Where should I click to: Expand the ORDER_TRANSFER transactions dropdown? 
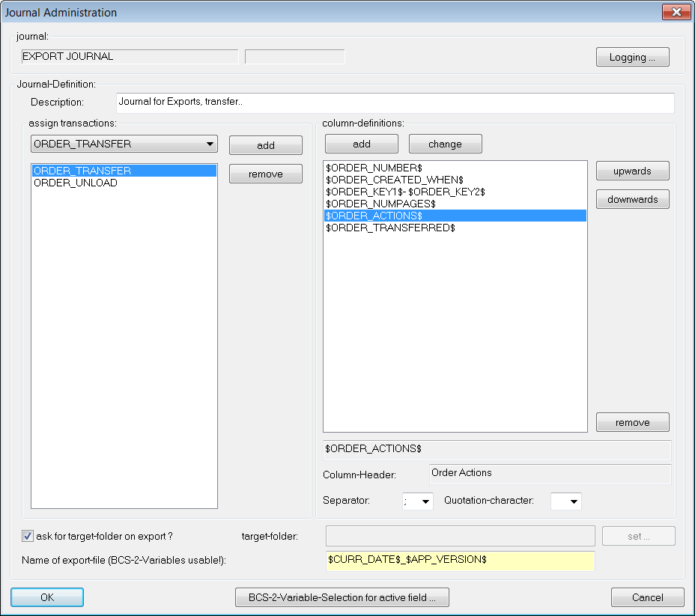pos(124,144)
